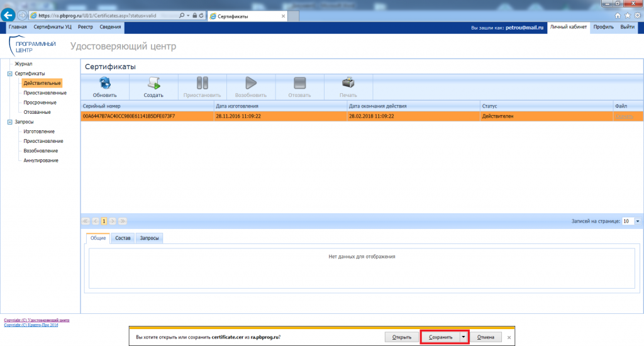The image size is (644, 346).
Task: Select Приостановленные in the sidebar tree
Action: pos(45,93)
